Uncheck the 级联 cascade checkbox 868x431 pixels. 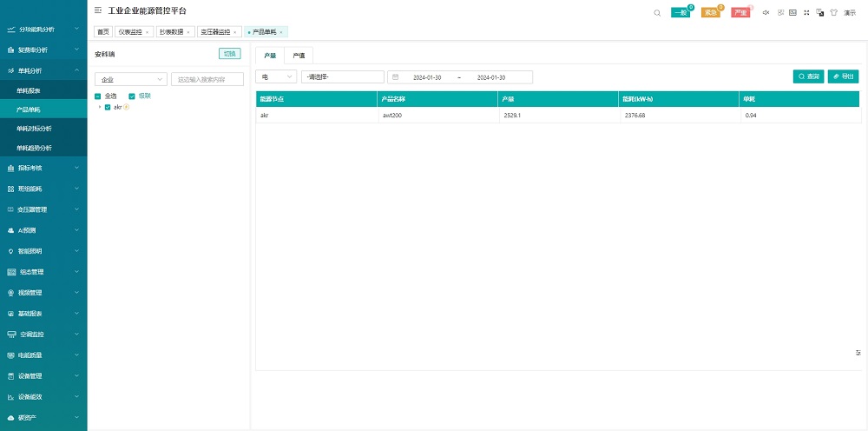(x=132, y=96)
